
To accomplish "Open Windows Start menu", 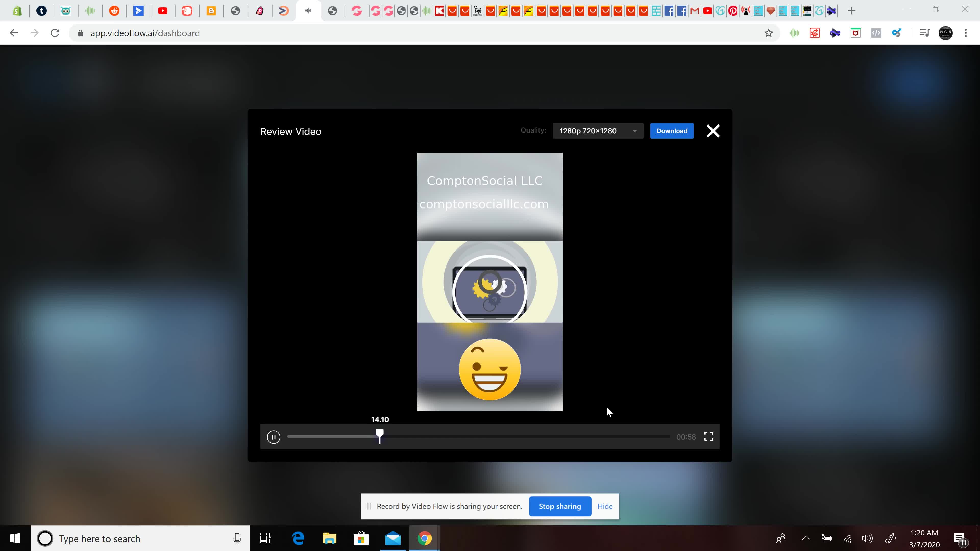I will pos(15,539).
